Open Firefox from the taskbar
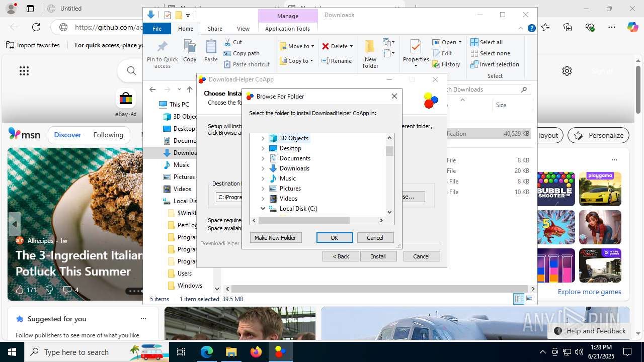The width and height of the screenshot is (644, 362). click(256, 352)
